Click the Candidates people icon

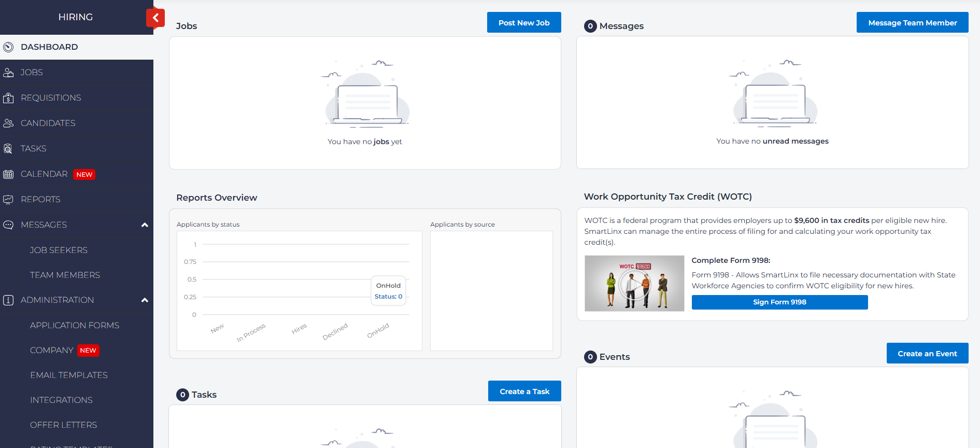(x=8, y=123)
